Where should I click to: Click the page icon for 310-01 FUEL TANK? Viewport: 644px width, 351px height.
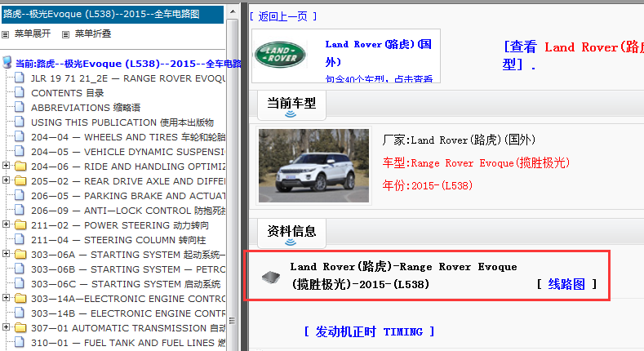point(20,342)
